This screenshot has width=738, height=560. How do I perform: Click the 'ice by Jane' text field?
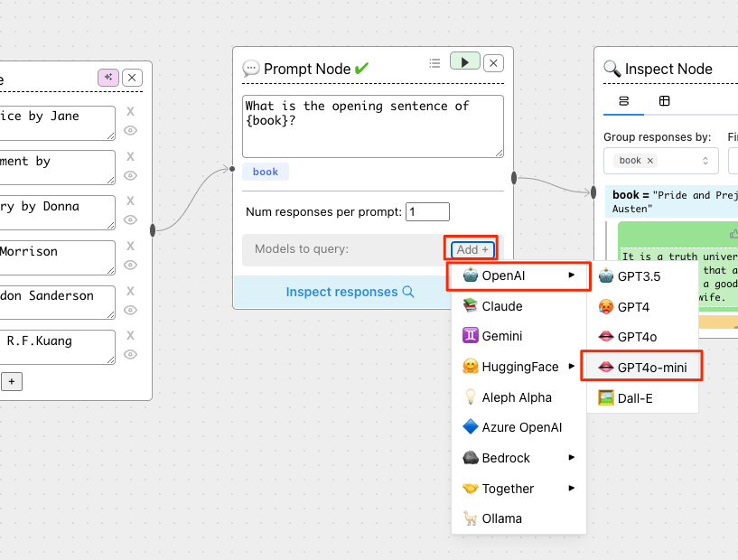pos(57,123)
